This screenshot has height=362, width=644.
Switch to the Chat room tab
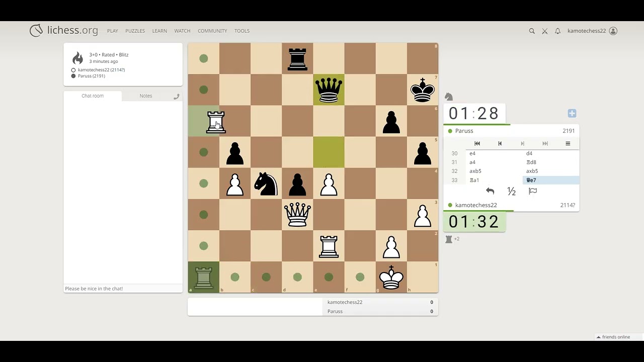tap(93, 96)
